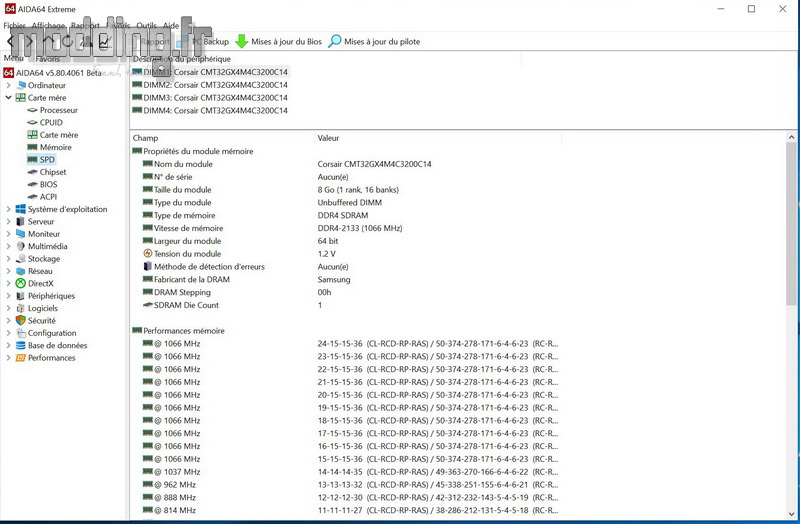Click the Sécurité shield icon
Screen dimensions: 800x524
[x=20, y=320]
